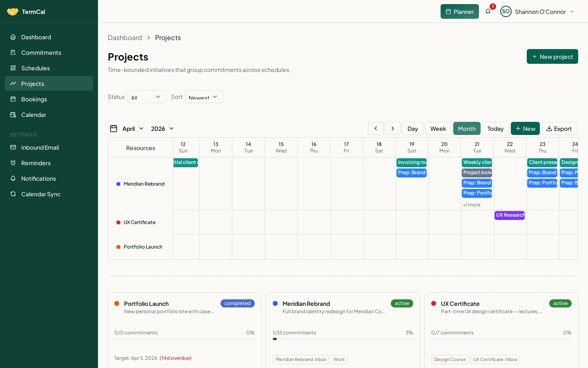
Task: Open the Schedules sidebar item
Action: (49, 68)
